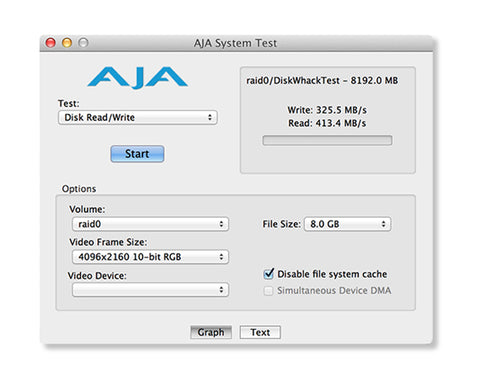The width and height of the screenshot is (480, 387).
Task: Click the Read: 413.4 MB/s result
Action: [x=327, y=123]
